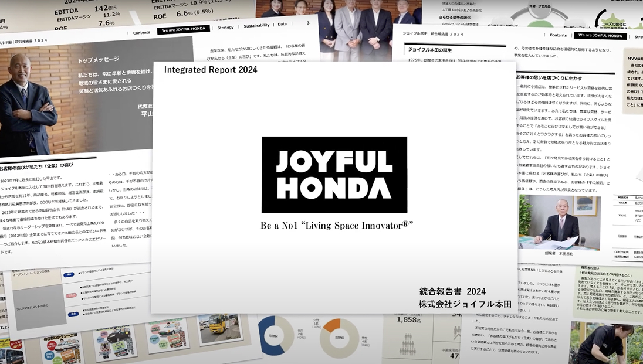Open the Sustainability tab
Viewport: 643px width, 364px height.
click(x=256, y=26)
